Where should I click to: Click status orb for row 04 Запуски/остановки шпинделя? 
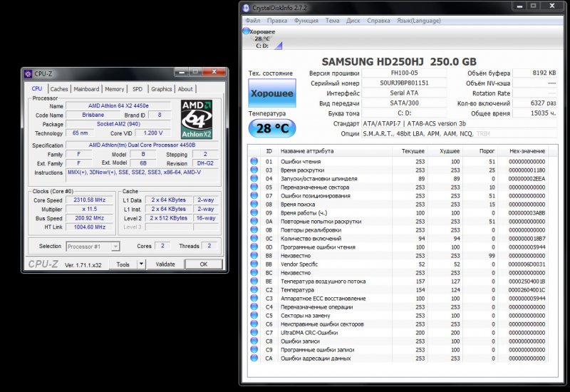[x=254, y=178]
